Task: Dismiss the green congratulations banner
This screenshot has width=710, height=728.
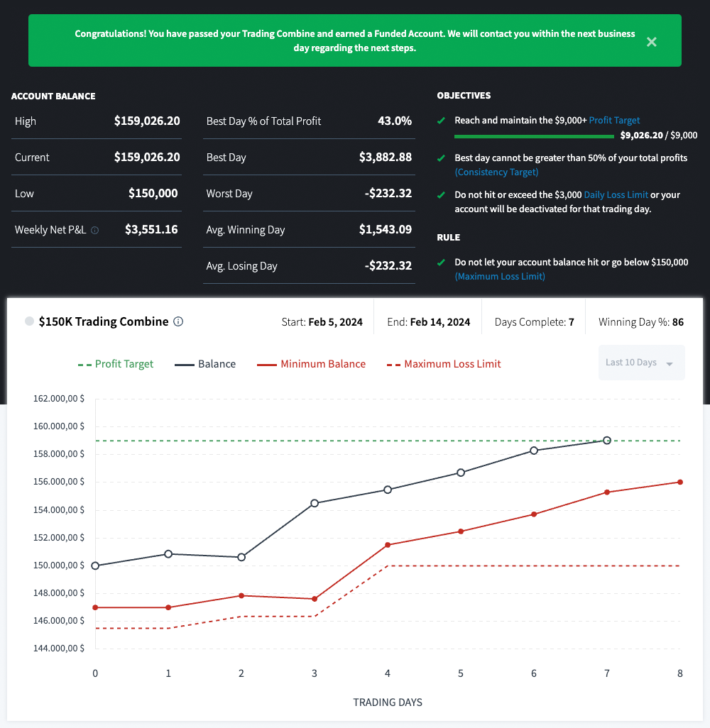Action: click(x=651, y=42)
